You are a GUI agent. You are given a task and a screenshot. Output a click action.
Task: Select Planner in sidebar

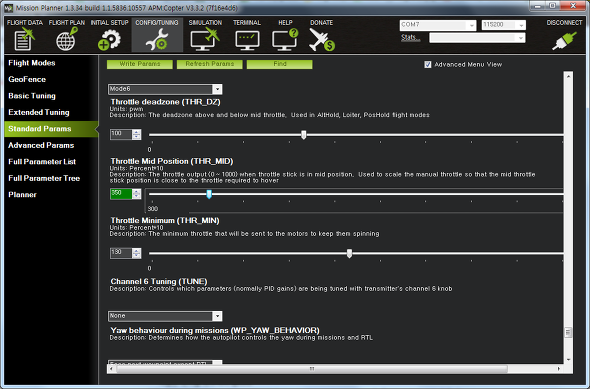(x=23, y=195)
